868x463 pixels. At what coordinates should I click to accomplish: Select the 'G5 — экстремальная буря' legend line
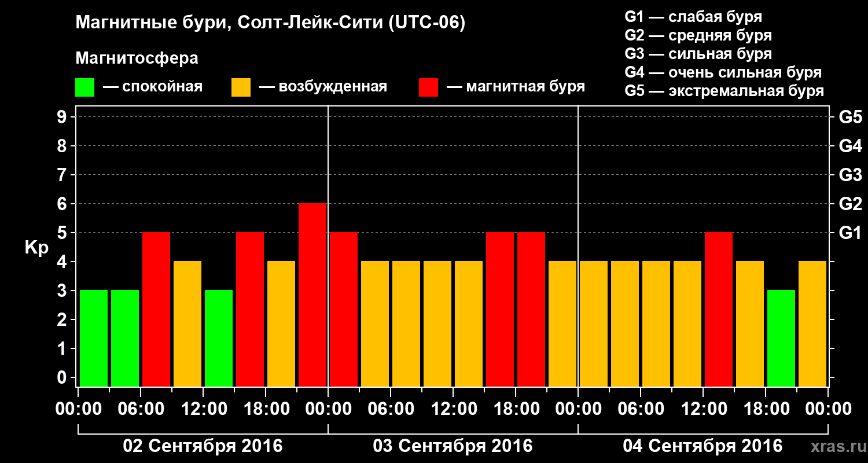(x=724, y=91)
